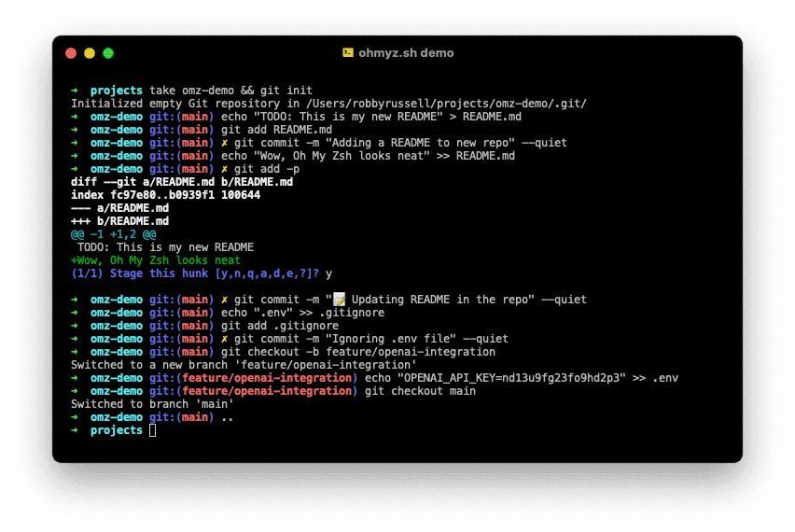The image size is (795, 532).
Task: Click the green '+Wow, Oh My Zsh looks neat' line
Action: 156,260
